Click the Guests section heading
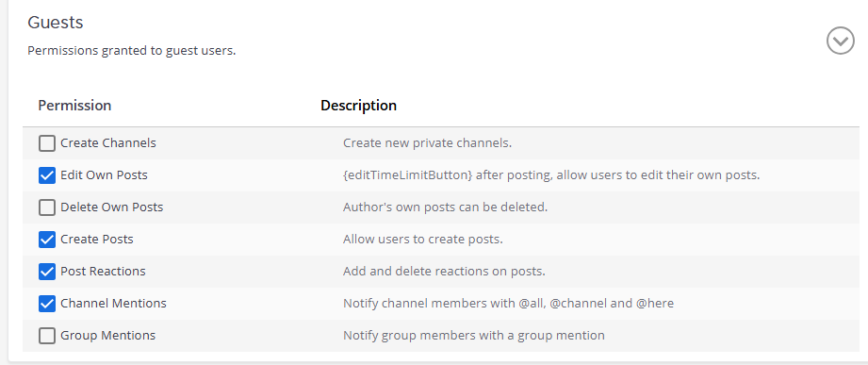This screenshot has width=868, height=365. click(x=56, y=23)
